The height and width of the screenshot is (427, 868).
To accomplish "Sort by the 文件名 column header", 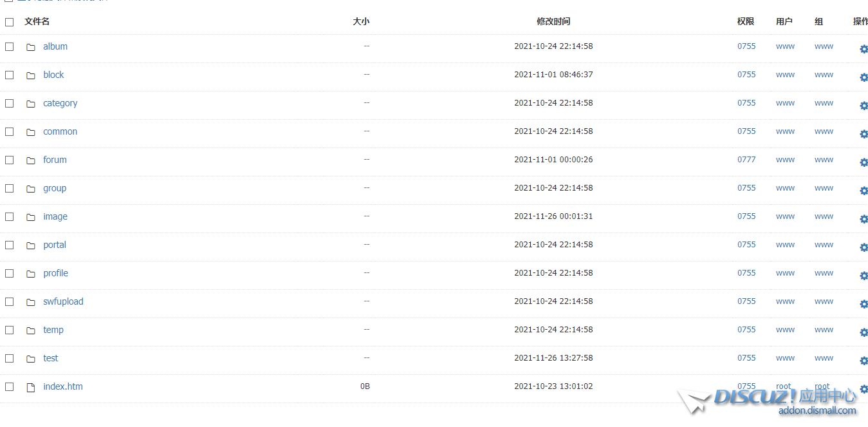I will click(37, 22).
